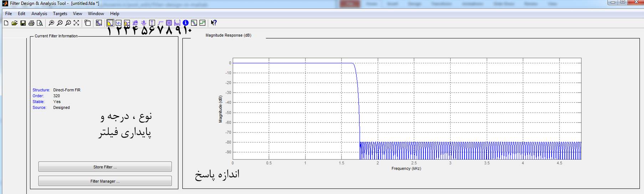Open the Targets menu
The image size is (644, 194).
[60, 14]
